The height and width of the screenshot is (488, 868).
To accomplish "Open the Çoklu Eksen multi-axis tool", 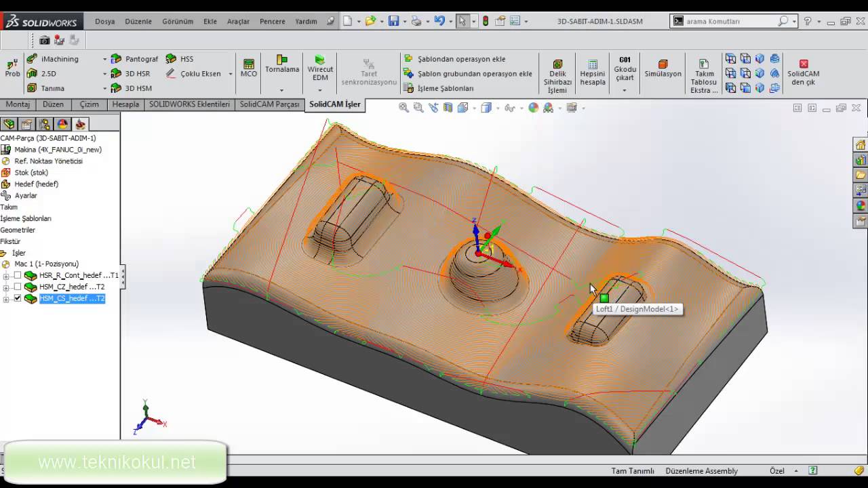I will click(193, 73).
